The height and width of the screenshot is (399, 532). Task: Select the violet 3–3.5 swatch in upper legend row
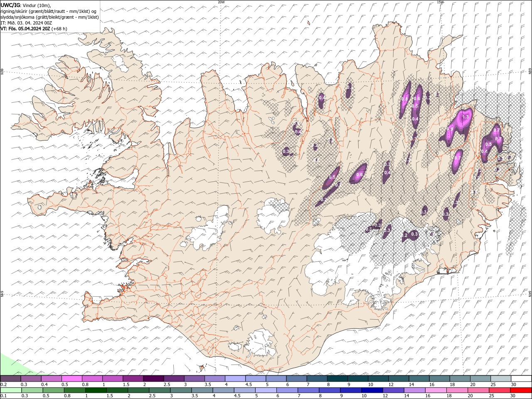pos(194,379)
